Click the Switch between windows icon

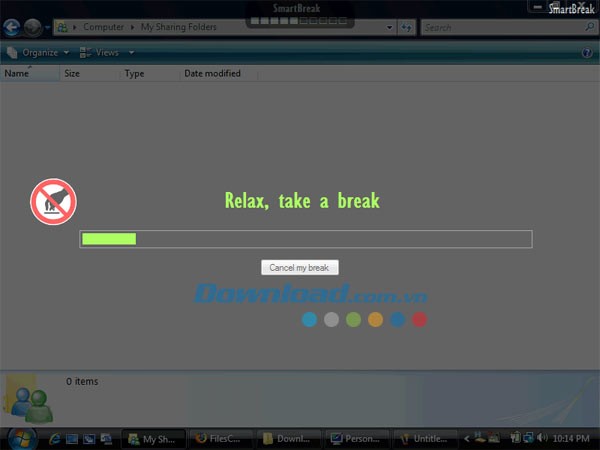(x=89, y=439)
